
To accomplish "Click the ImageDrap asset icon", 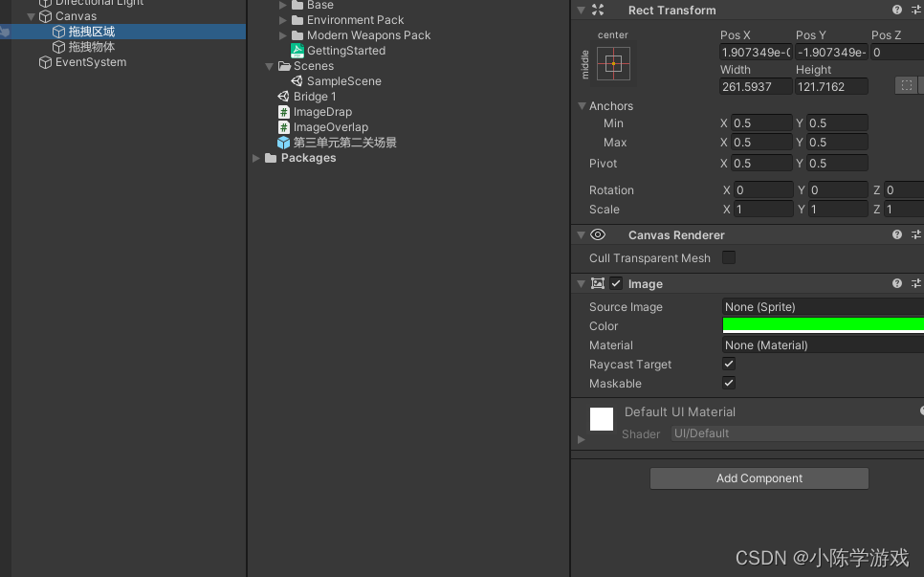I will coord(284,112).
